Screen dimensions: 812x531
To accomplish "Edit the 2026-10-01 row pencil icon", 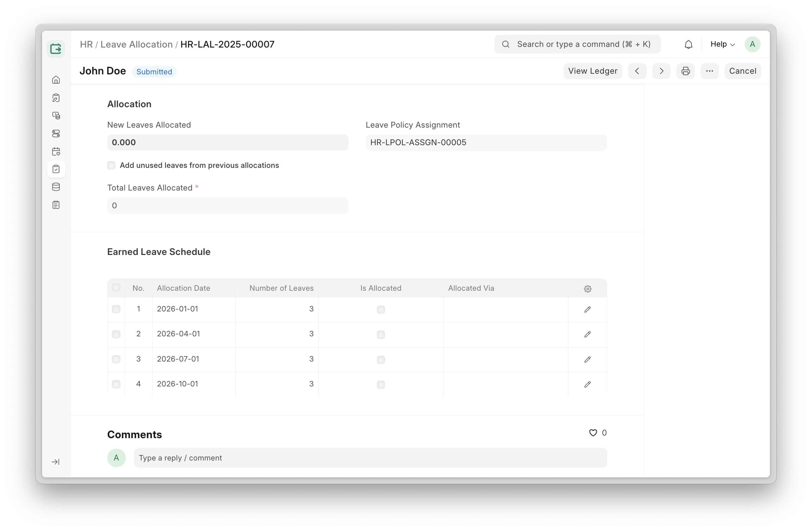I will [x=587, y=384].
